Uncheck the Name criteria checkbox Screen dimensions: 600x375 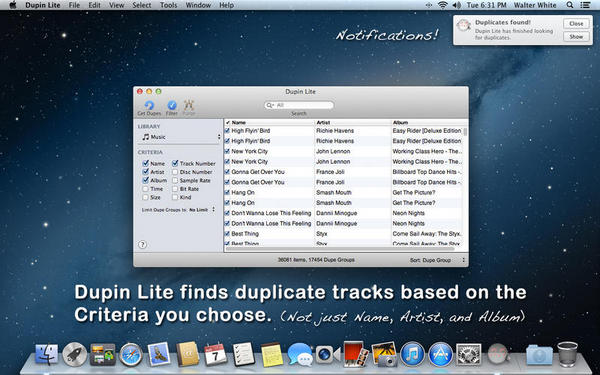[145, 163]
